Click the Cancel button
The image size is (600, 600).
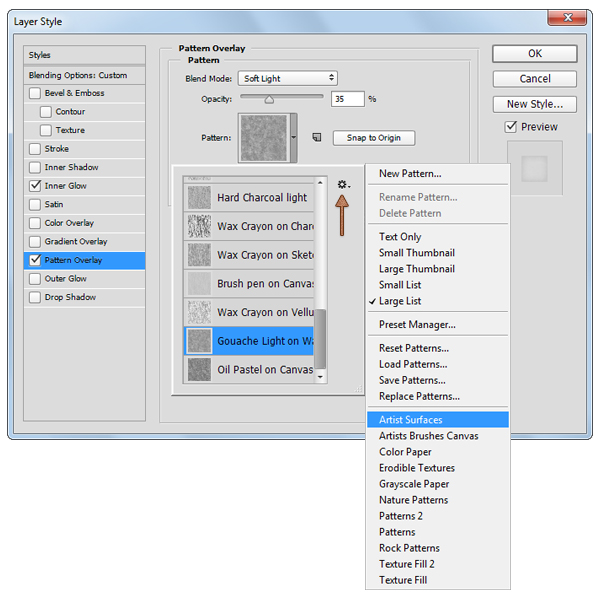(535, 79)
